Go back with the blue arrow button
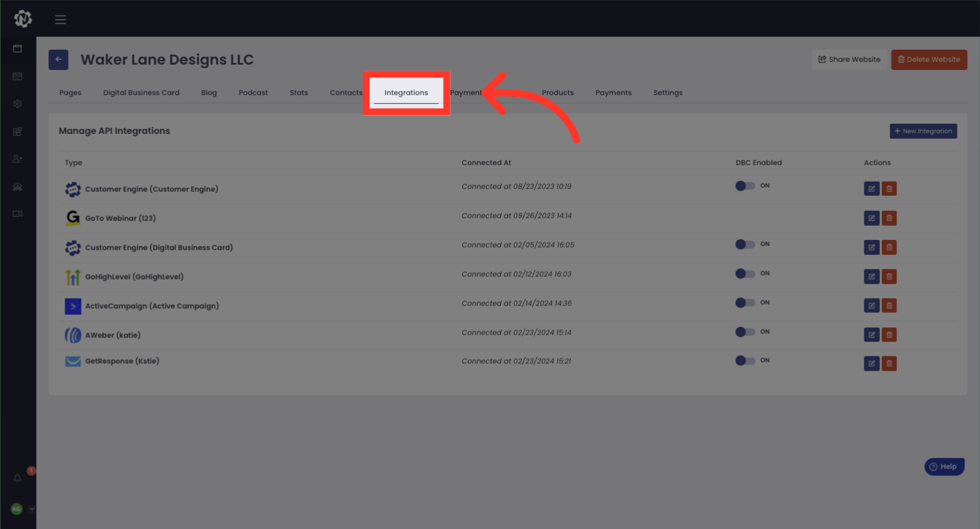The image size is (980, 529). tap(59, 60)
